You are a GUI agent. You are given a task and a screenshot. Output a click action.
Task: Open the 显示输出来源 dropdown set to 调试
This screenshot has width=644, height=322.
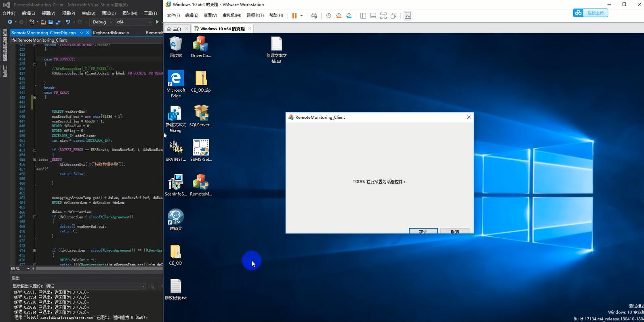coord(95,286)
